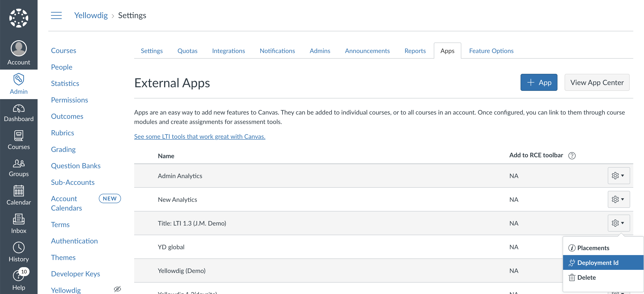Click the Delete trash icon
The width and height of the screenshot is (644, 294).
pos(572,277)
